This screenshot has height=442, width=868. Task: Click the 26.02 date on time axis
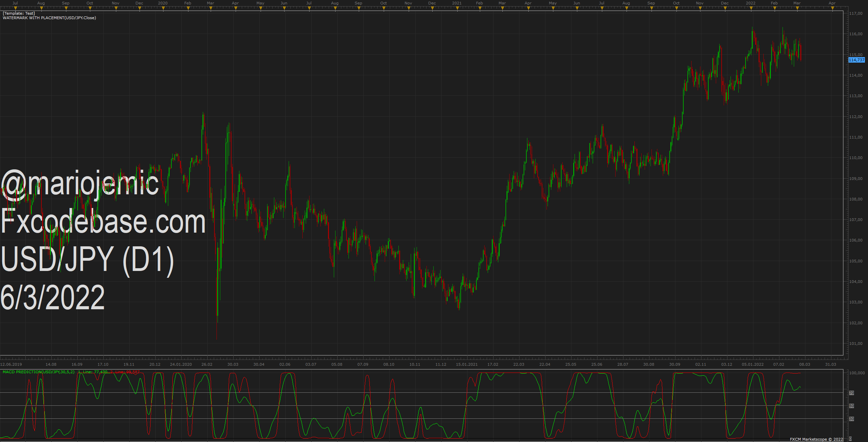(207, 364)
